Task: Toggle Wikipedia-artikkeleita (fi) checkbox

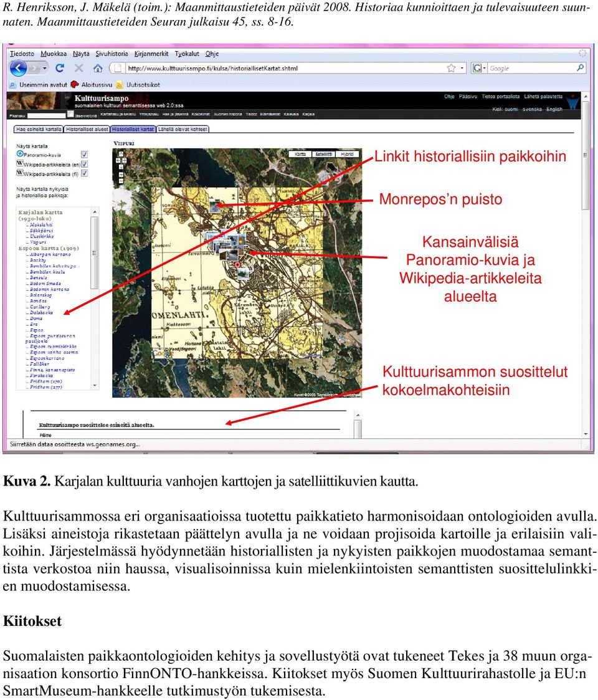Action: [84, 173]
